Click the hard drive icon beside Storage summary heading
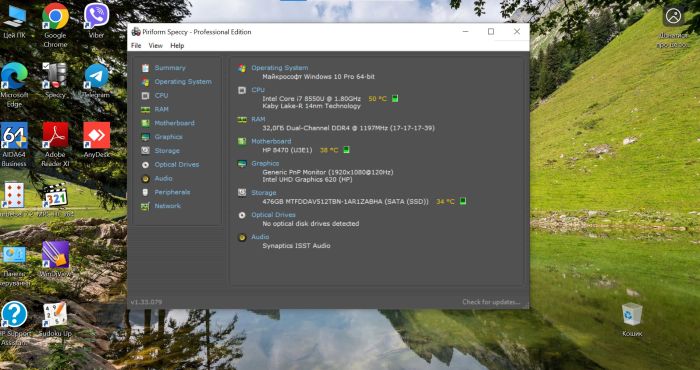Image resolution: width=700 pixels, height=370 pixels. tap(242, 193)
